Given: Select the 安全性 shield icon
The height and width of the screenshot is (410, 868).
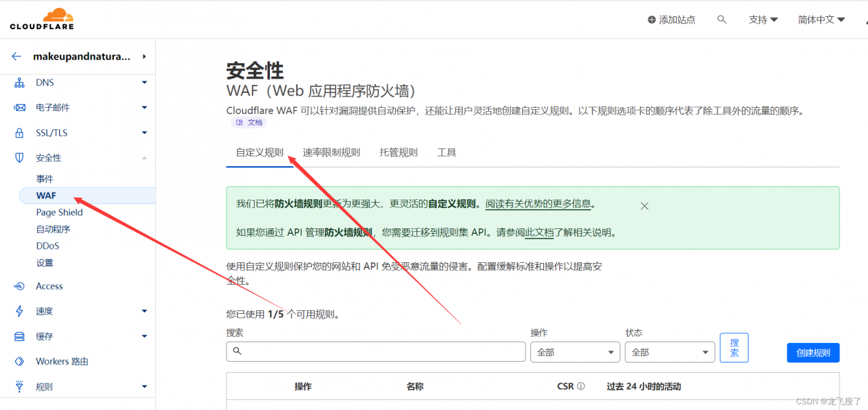Looking at the screenshot, I should [20, 157].
